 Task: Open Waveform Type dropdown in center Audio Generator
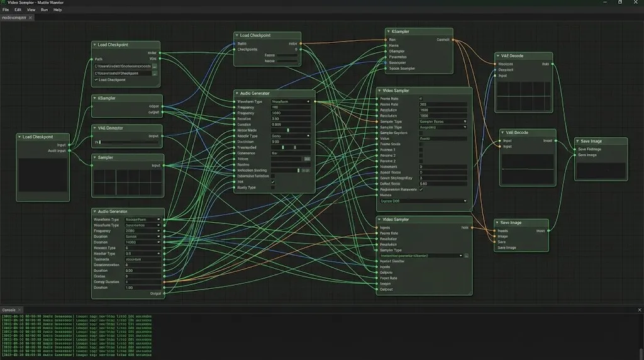[x=291, y=101]
